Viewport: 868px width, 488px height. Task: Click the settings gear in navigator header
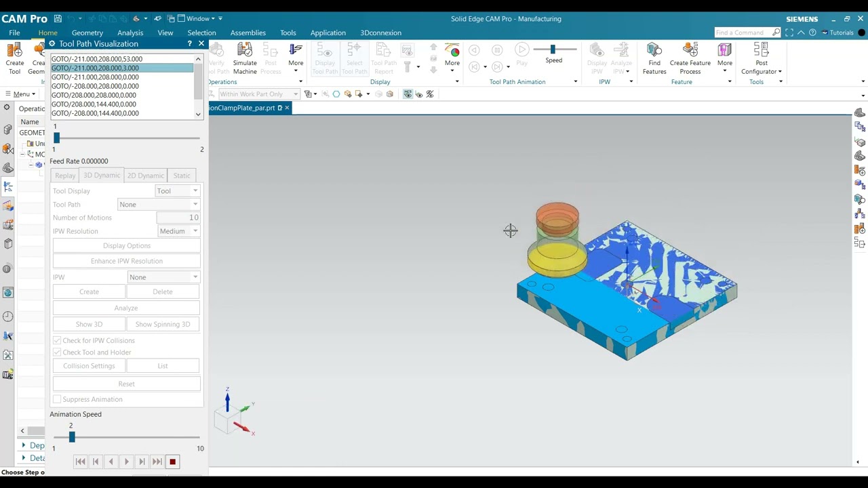pos(7,108)
